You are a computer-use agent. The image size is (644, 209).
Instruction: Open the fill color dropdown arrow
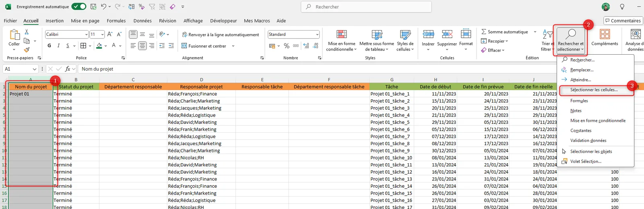[106, 46]
